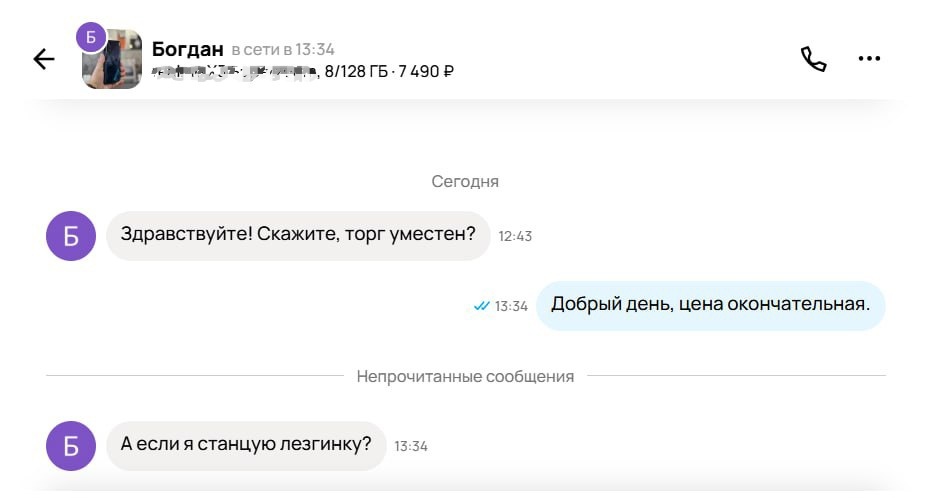The width and height of the screenshot is (944, 498).
Task: Click the blue double-check read receipt icon
Action: click(x=481, y=306)
